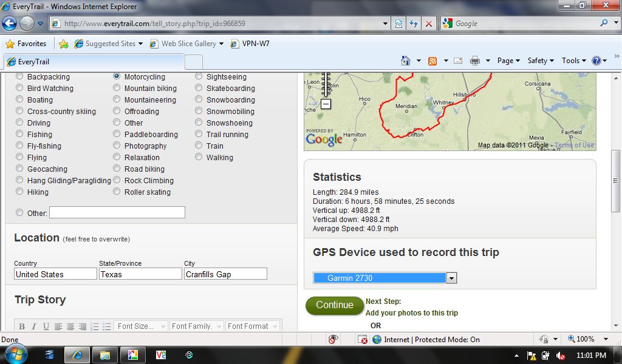Select the Hiking radio button

19,191
